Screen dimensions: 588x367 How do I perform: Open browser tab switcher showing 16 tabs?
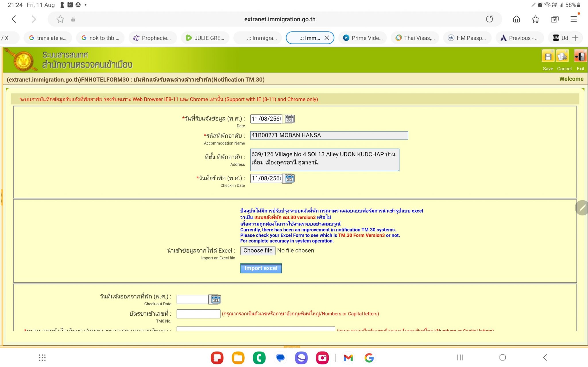point(554,19)
